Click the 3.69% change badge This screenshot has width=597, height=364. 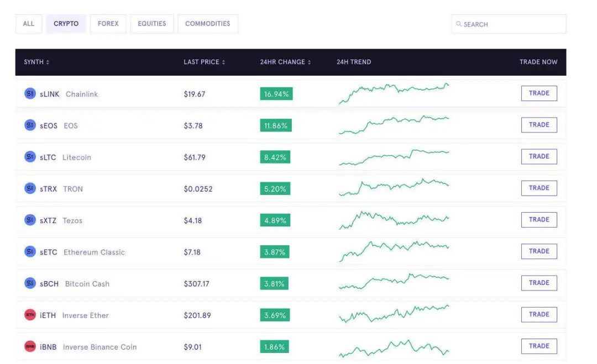pyautogui.click(x=275, y=315)
